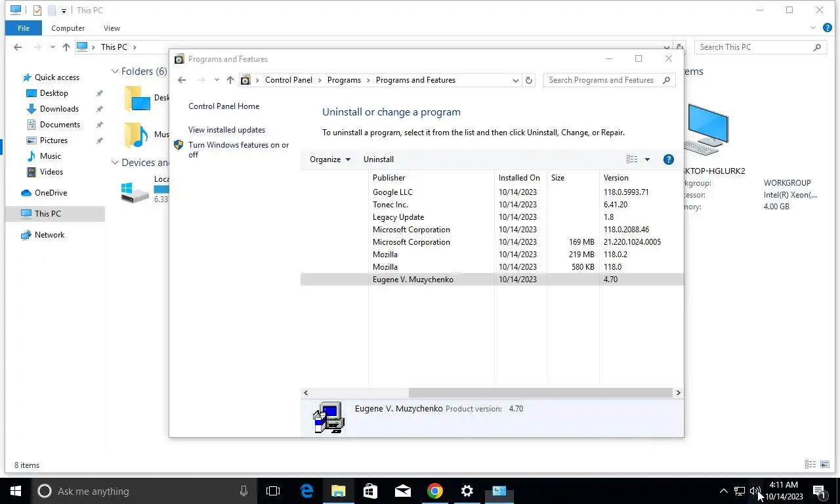The width and height of the screenshot is (840, 504).
Task: Select Mozilla row sized 219 MB
Action: click(x=492, y=255)
